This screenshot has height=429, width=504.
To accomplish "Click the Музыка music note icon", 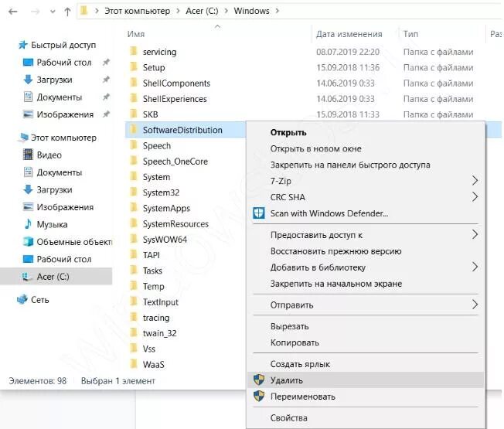I will pos(29,224).
